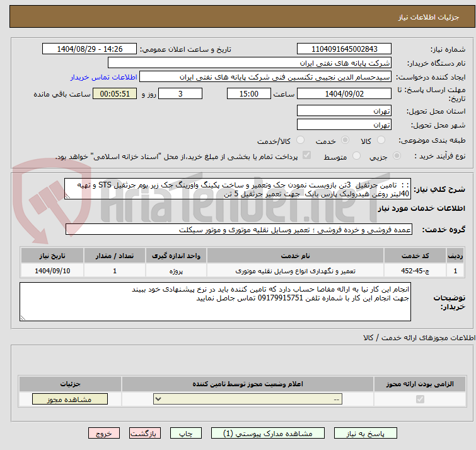Select the جزیی purchase type radio
Image resolution: width=476 pixels, height=450 pixels.
[x=397, y=156]
